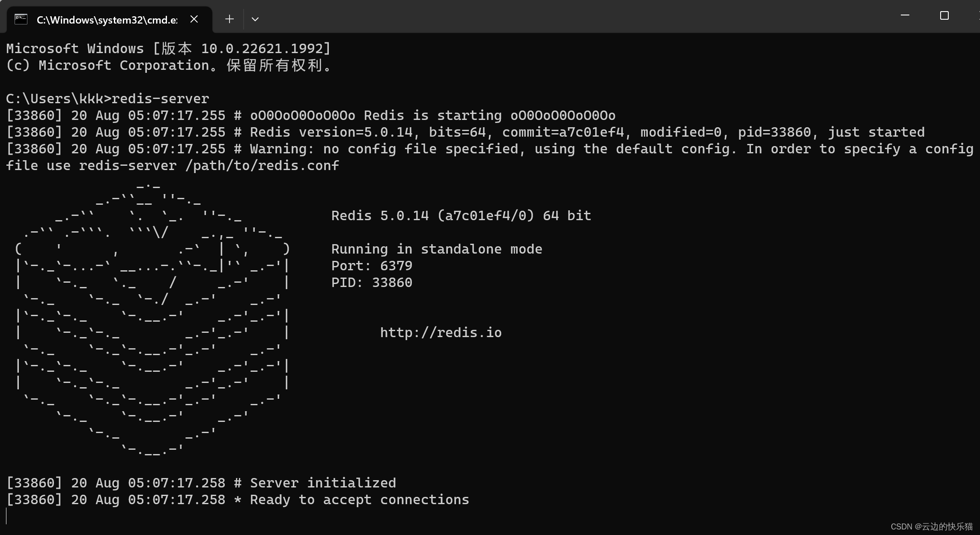Click the cmd.exe icon on the tab
Image resolution: width=980 pixels, height=535 pixels.
[20, 19]
